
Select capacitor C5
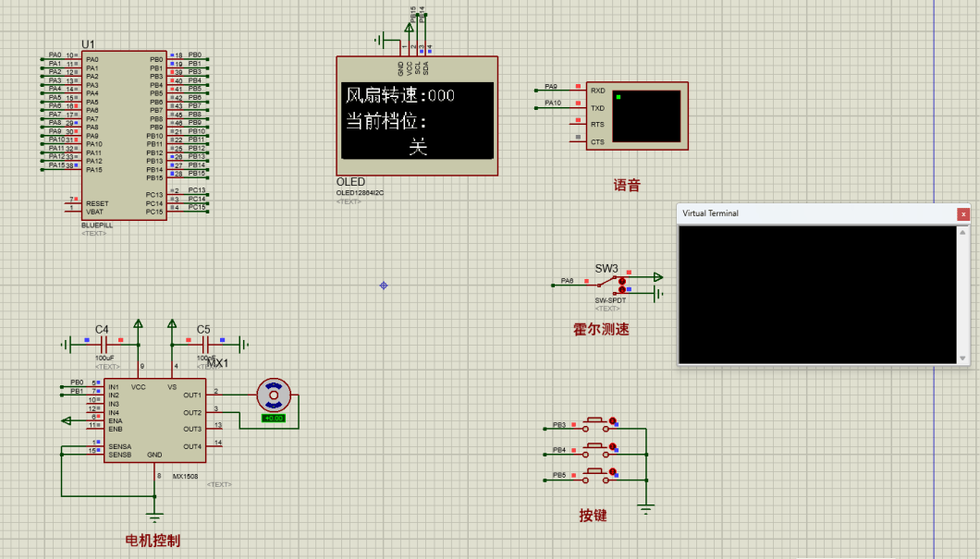(205, 344)
